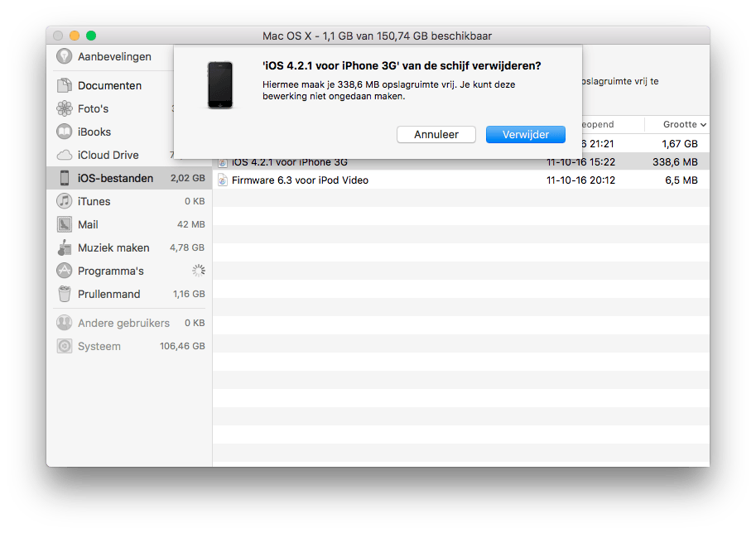Click the Programma's loading spinner
The width and height of the screenshot is (756, 533).
(199, 271)
